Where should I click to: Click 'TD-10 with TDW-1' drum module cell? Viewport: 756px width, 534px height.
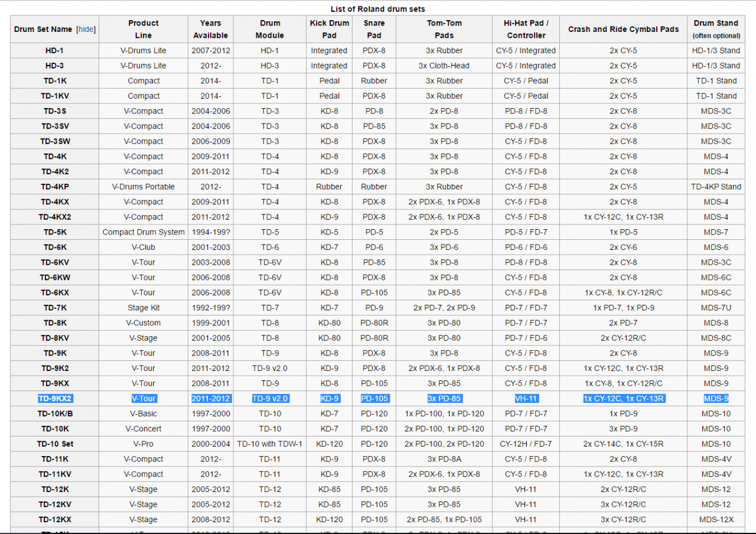coord(270,444)
